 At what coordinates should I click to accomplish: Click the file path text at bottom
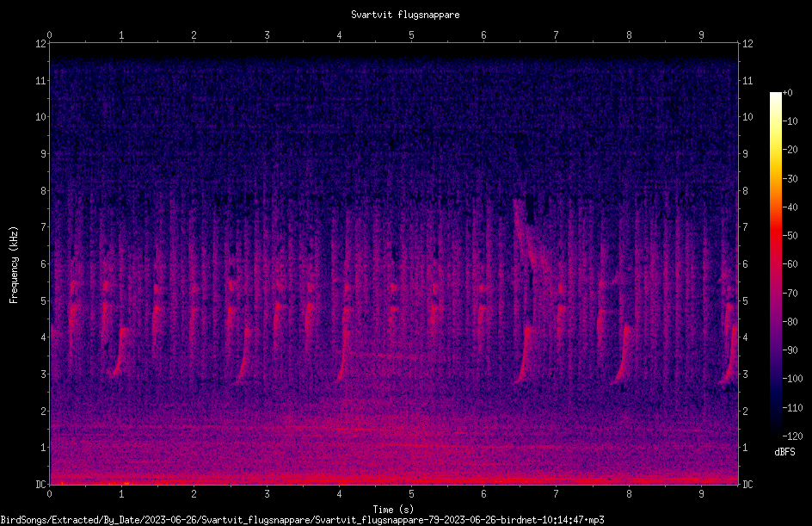pos(303,520)
